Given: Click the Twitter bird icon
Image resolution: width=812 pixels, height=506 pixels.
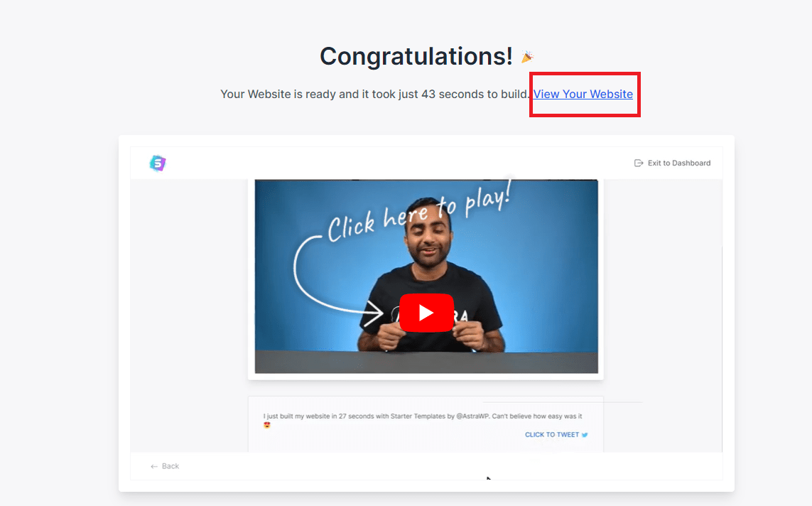Looking at the screenshot, I should [x=585, y=435].
